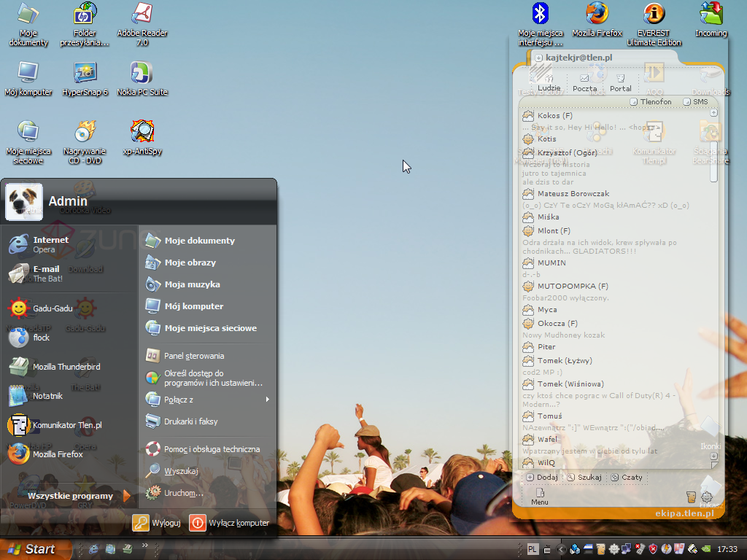Select contact Mateusz Borowczak
The width and height of the screenshot is (747, 560).
565,193
